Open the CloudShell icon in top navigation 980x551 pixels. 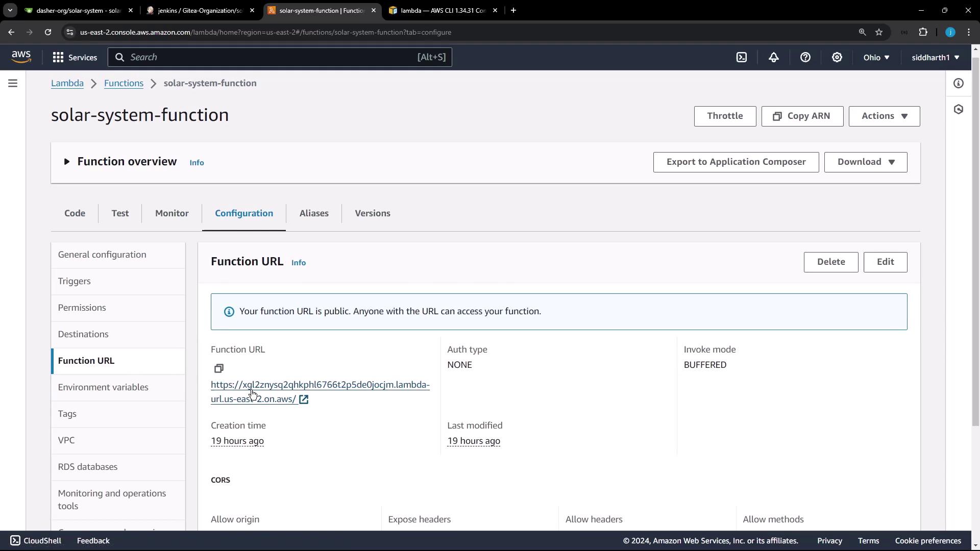pos(742,58)
